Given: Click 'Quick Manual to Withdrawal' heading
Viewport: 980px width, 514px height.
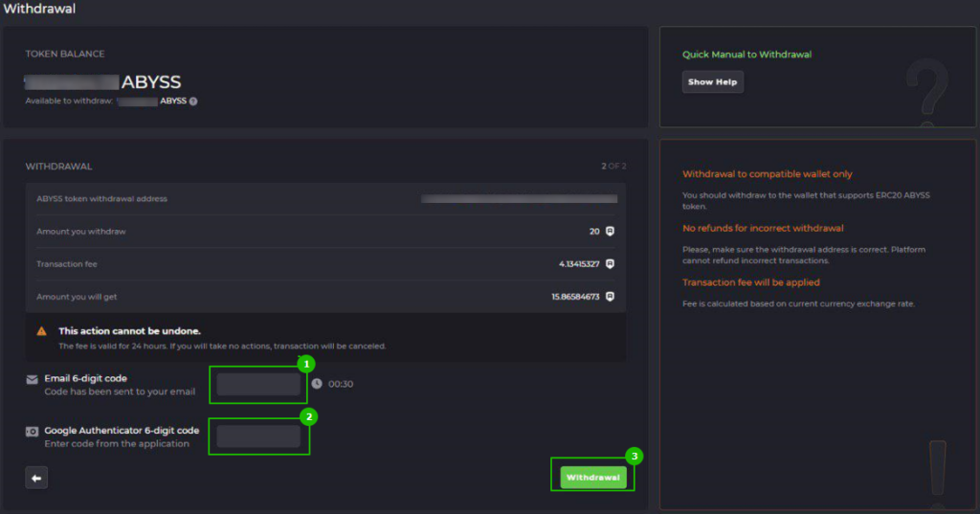Looking at the screenshot, I should 746,55.
